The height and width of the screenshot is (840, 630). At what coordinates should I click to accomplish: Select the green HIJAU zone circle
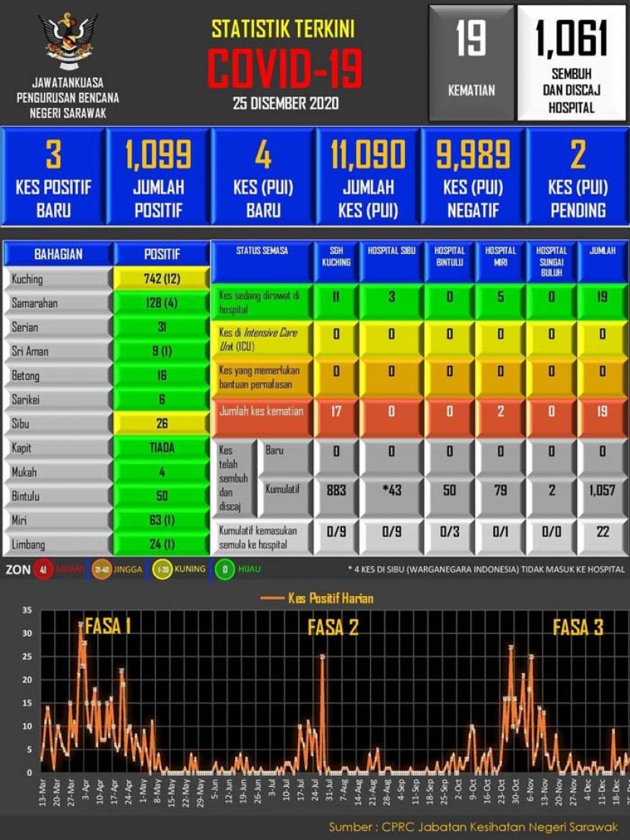click(224, 569)
